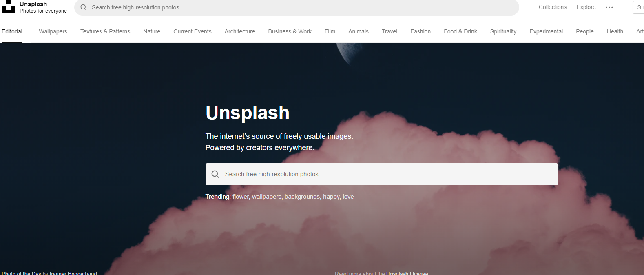Click trending term love

(x=348, y=197)
